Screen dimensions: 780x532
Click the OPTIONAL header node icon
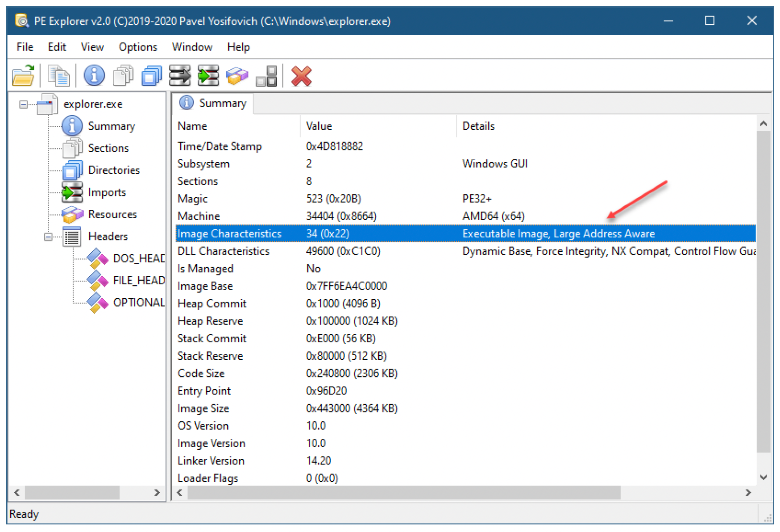(97, 302)
